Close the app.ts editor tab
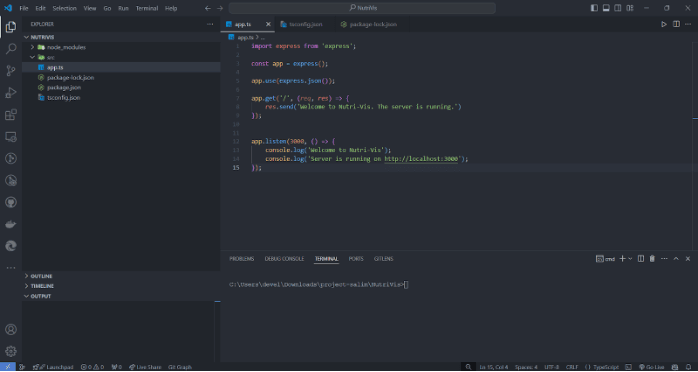 [x=268, y=24]
